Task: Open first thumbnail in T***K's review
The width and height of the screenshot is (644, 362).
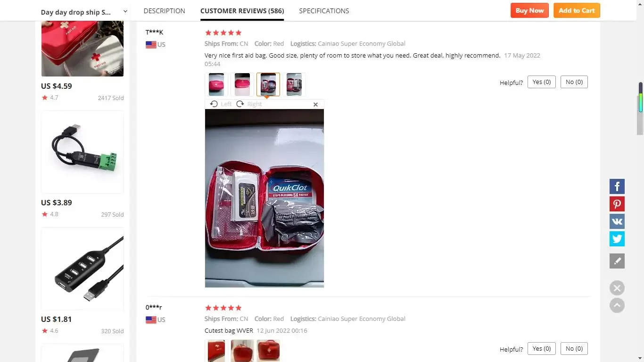Action: (216, 84)
